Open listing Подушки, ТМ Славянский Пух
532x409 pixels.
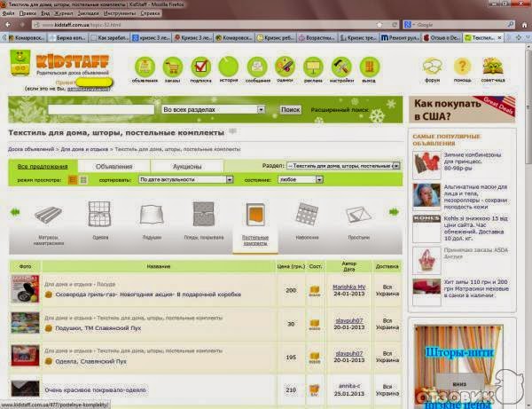[98, 328]
